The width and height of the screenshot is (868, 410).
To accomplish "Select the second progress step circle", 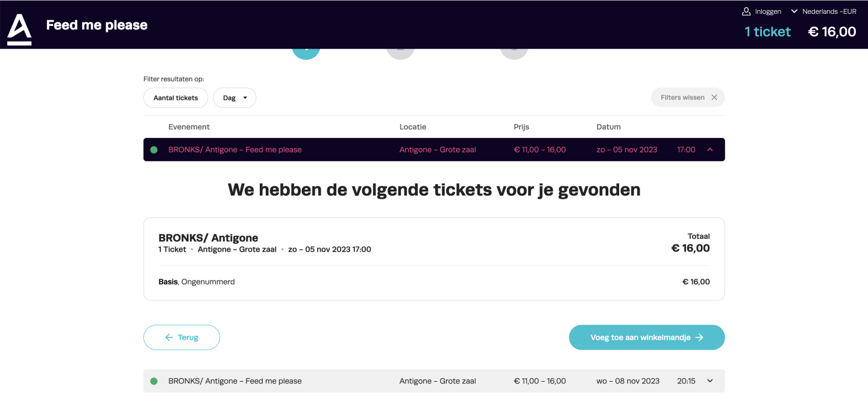I will [400, 53].
